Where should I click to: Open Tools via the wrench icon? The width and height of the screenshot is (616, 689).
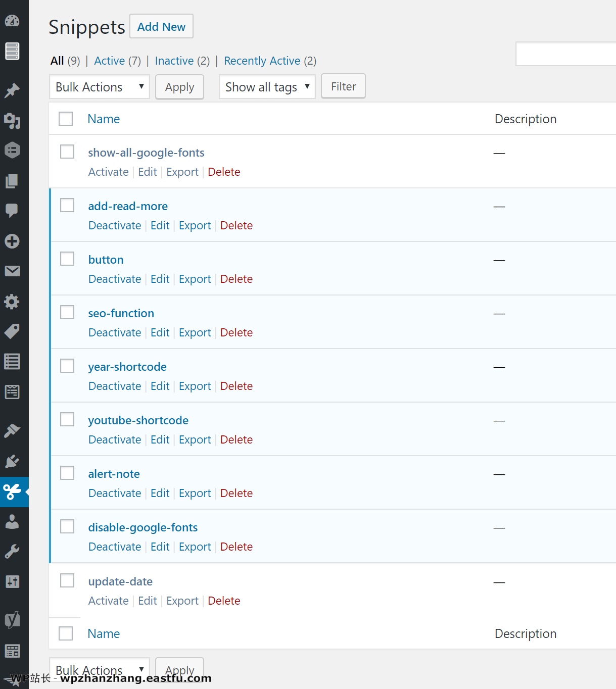12,551
